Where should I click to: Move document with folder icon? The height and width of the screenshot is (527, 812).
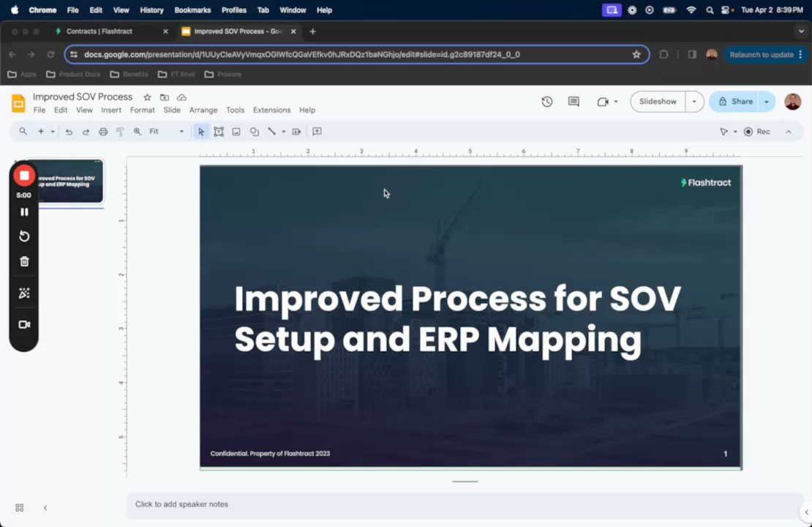click(x=164, y=97)
